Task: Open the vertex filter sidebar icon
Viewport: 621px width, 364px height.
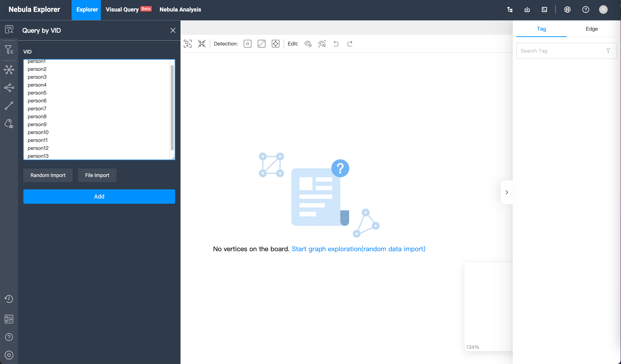Action: (x=9, y=50)
